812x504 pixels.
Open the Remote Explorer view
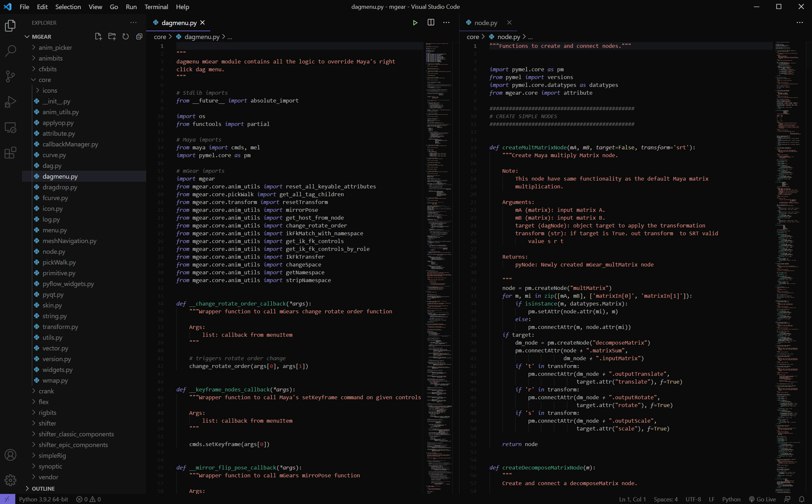pyautogui.click(x=10, y=127)
